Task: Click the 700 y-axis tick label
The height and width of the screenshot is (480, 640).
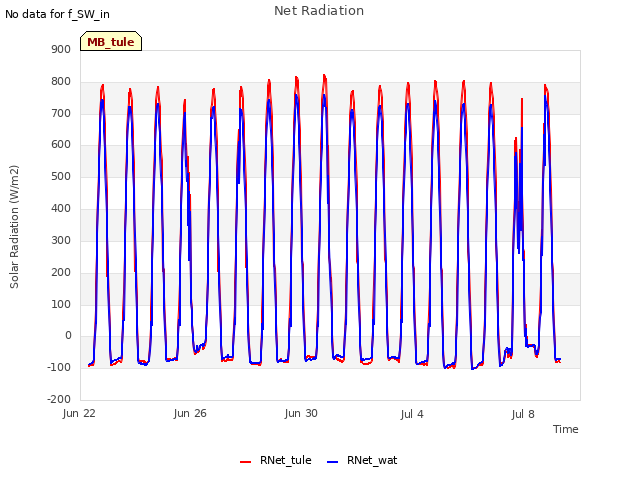Action: [61, 113]
